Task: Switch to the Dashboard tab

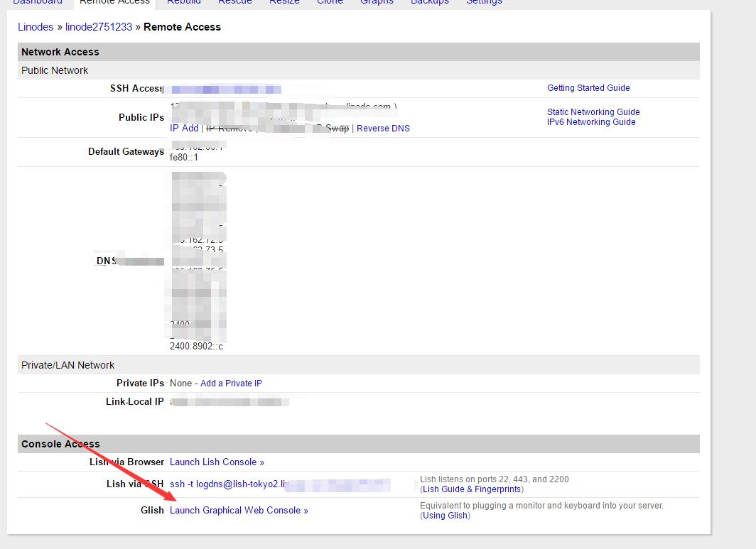Action: coord(38,2)
